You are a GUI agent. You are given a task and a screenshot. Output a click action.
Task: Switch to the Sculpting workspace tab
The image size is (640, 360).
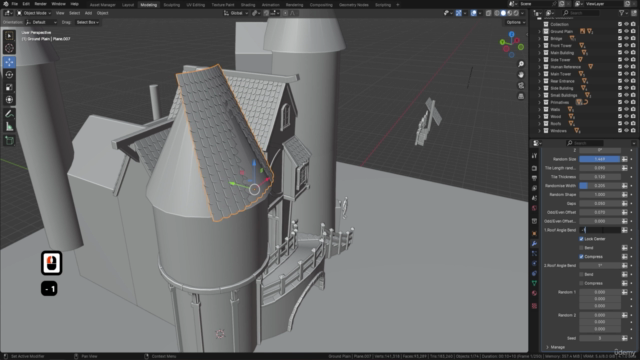[x=171, y=5]
